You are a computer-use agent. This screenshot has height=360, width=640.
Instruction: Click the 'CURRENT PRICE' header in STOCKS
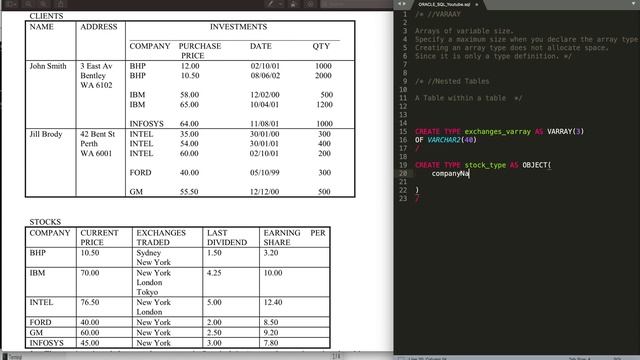coord(99,238)
